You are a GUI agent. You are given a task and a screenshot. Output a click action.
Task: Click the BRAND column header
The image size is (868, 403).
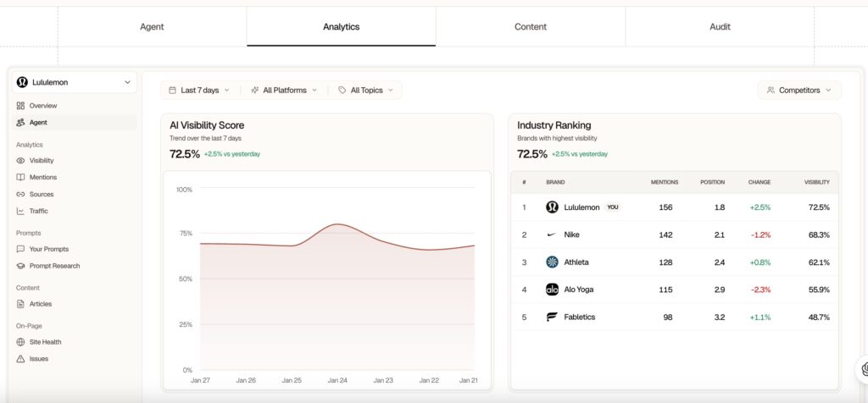point(554,182)
